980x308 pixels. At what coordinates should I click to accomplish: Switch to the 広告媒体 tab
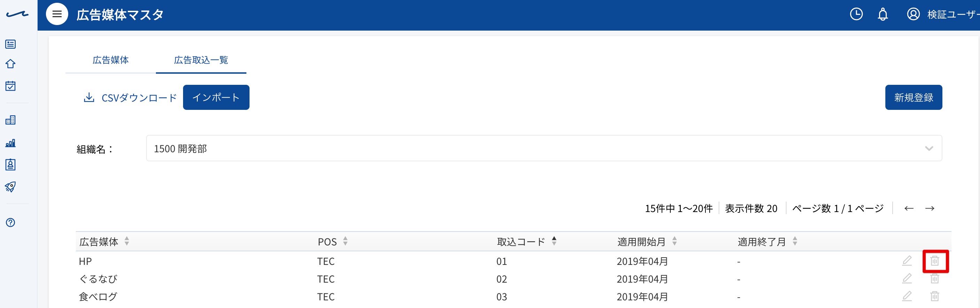[x=111, y=60]
